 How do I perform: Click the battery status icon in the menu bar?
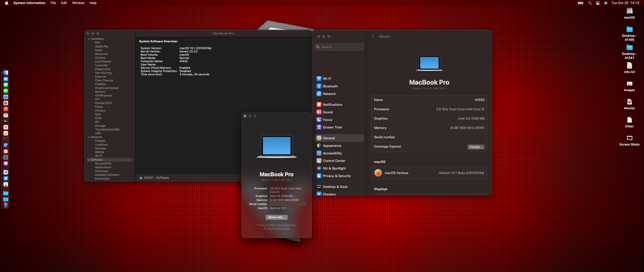[581, 3]
